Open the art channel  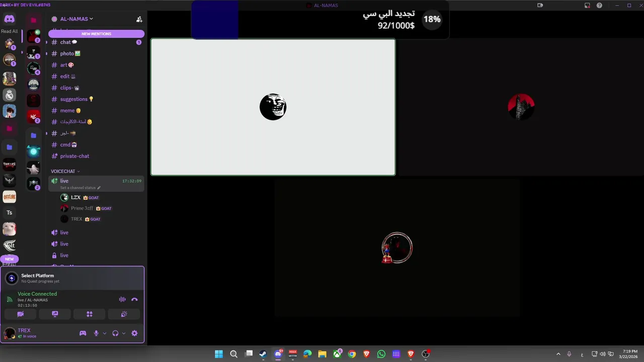(96, 65)
